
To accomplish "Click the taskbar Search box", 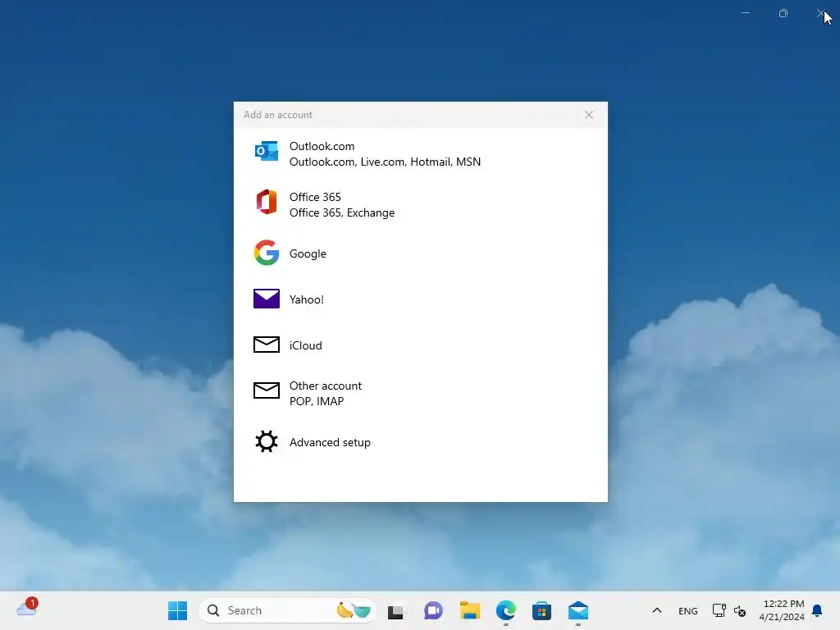I will pyautogui.click(x=288, y=610).
